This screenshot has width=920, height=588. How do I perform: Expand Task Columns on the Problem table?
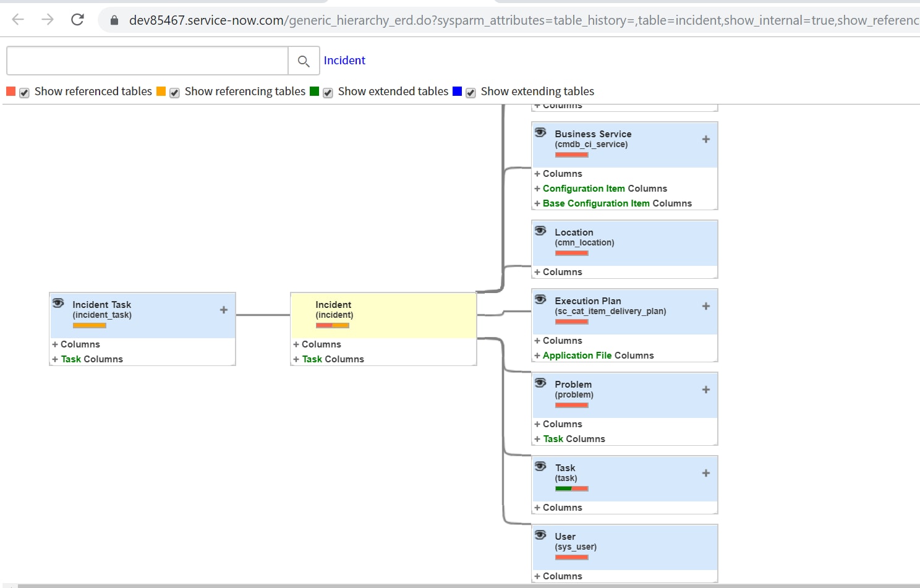point(569,438)
